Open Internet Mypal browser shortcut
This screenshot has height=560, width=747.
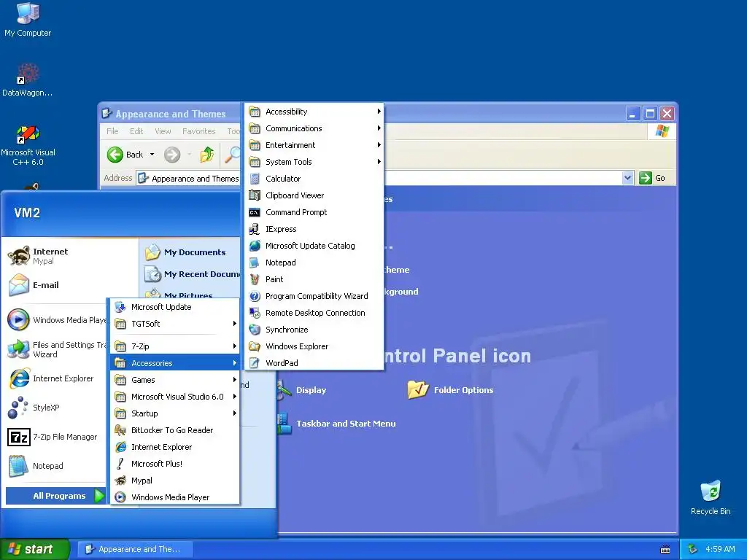[71, 256]
